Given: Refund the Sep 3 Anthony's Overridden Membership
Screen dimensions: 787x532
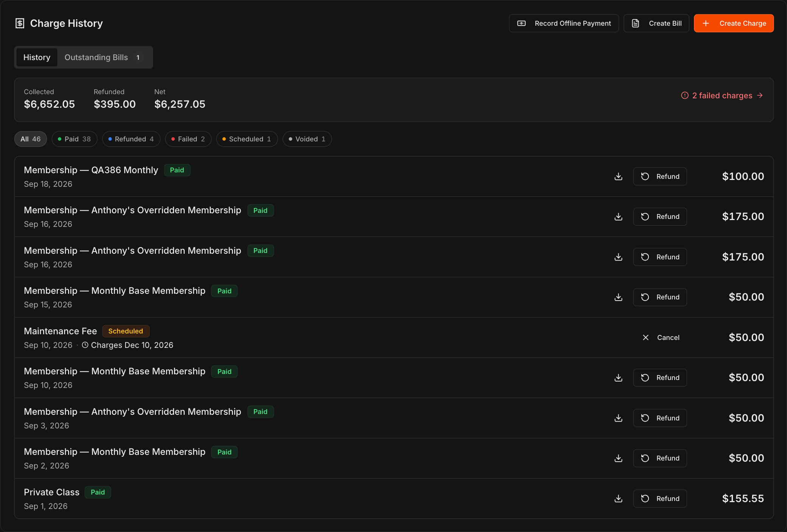Looking at the screenshot, I should tap(660, 418).
